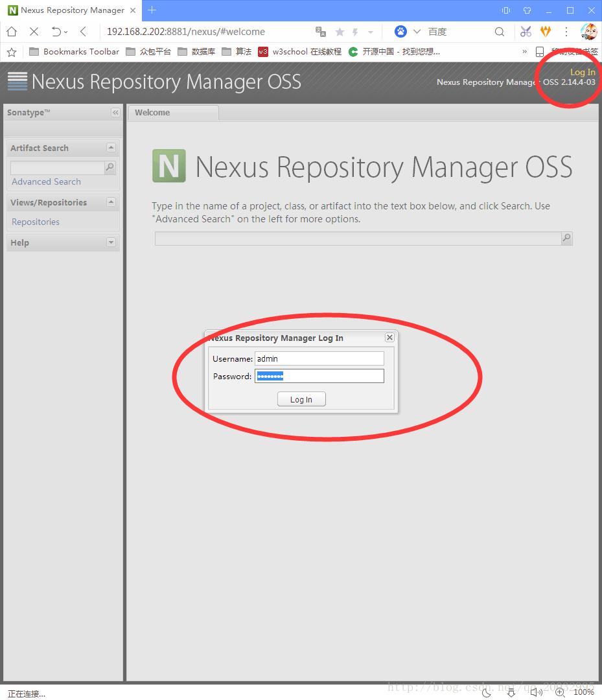Screen dimensions: 602x700
Task: Open search engine selector chevron
Action: (417, 32)
